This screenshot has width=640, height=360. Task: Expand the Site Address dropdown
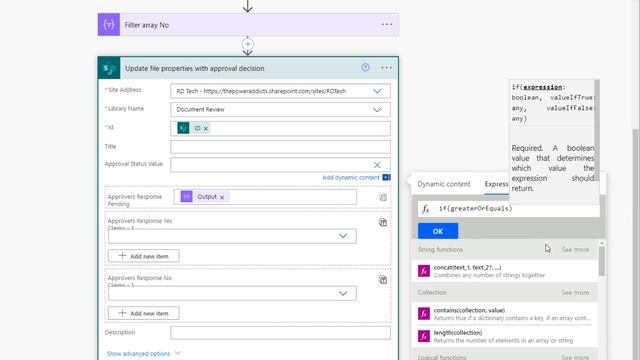pos(377,91)
